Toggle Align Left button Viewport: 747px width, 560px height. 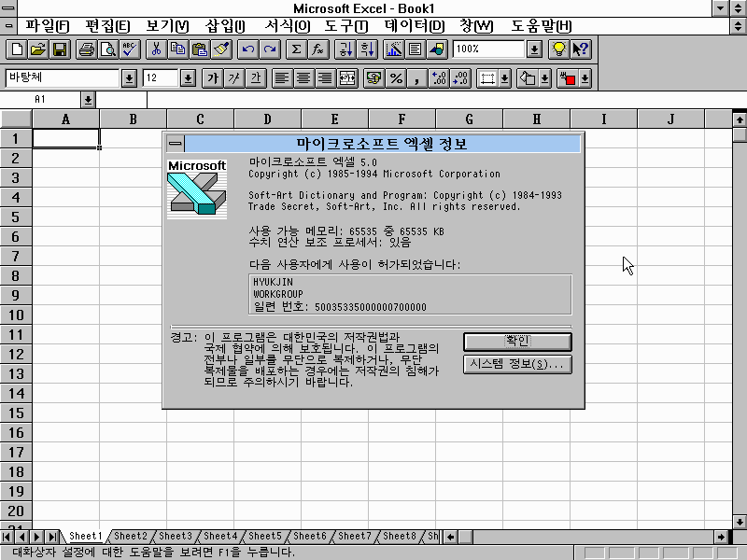283,78
